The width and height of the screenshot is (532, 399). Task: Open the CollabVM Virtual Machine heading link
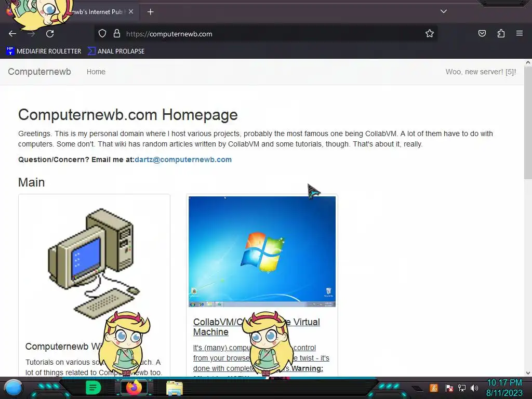(x=257, y=327)
